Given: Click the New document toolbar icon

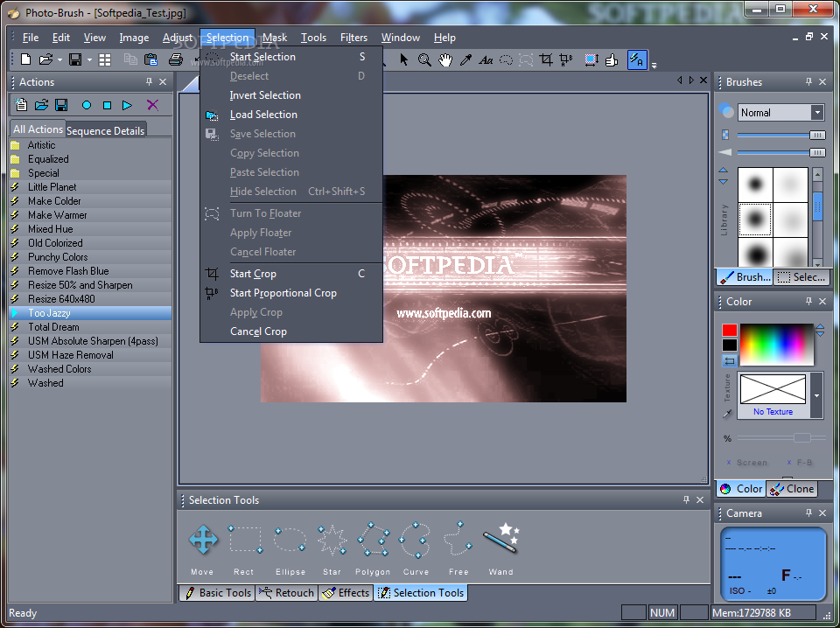Looking at the screenshot, I should [x=25, y=59].
